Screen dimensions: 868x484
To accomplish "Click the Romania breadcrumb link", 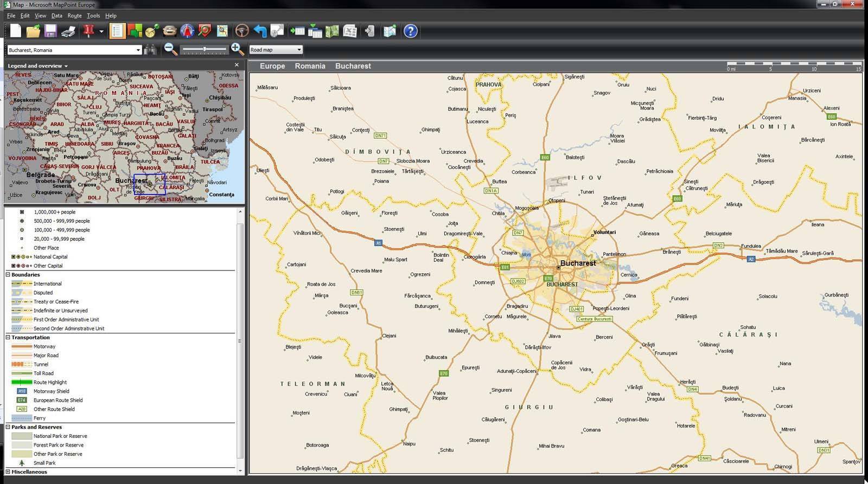I will pos(310,66).
